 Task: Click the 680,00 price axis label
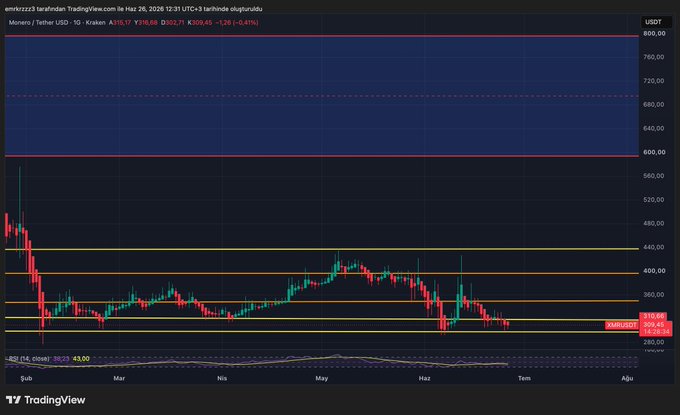coord(654,105)
